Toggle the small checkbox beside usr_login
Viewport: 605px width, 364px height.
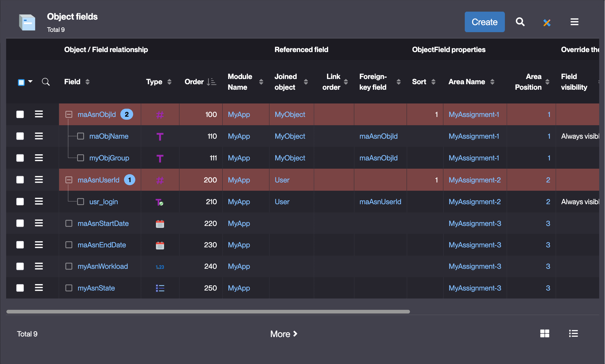click(x=81, y=201)
